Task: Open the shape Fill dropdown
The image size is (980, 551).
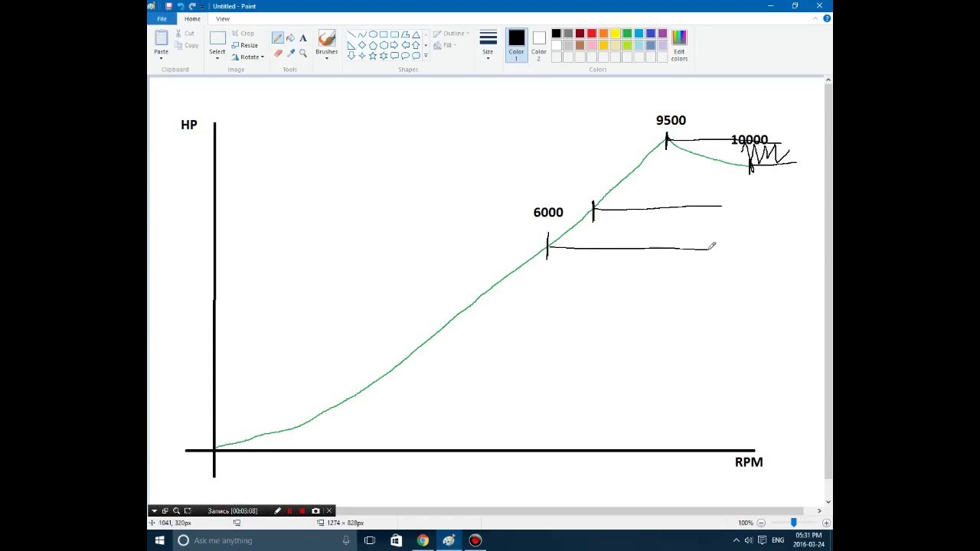Action: (445, 45)
